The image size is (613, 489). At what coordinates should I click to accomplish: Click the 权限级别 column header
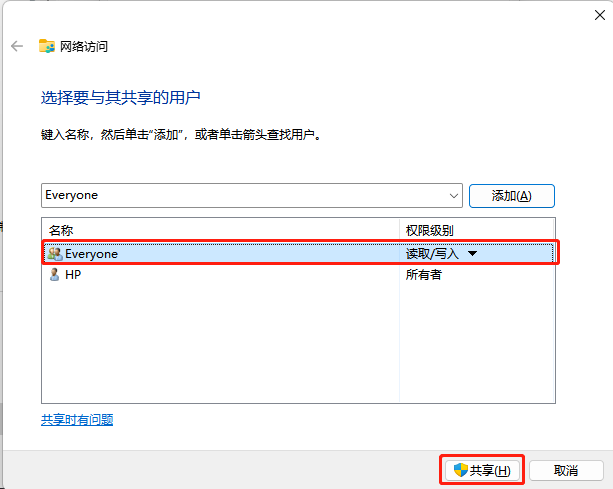(429, 230)
